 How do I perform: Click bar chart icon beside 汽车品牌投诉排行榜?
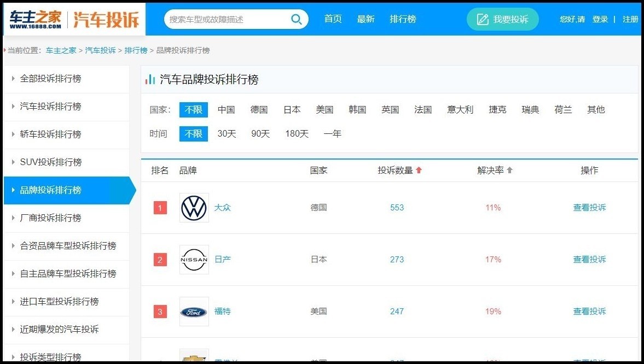(x=150, y=79)
